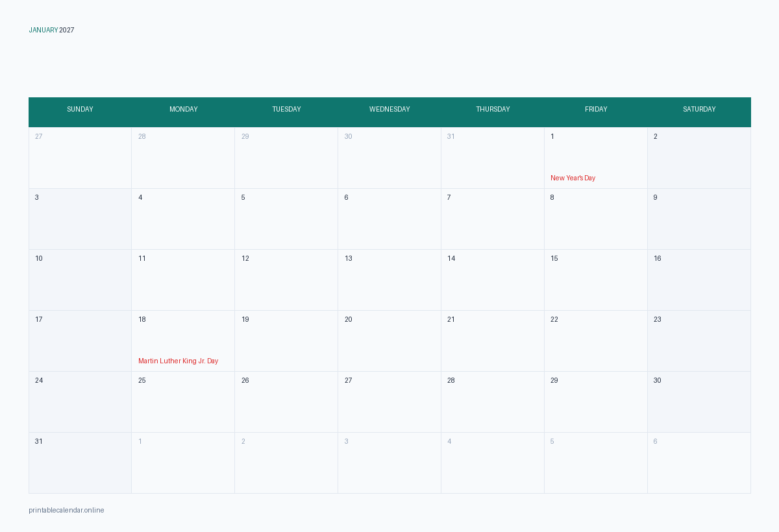The image size is (779, 532).
Task: Click the grayed December 29 date
Action: [x=245, y=137]
